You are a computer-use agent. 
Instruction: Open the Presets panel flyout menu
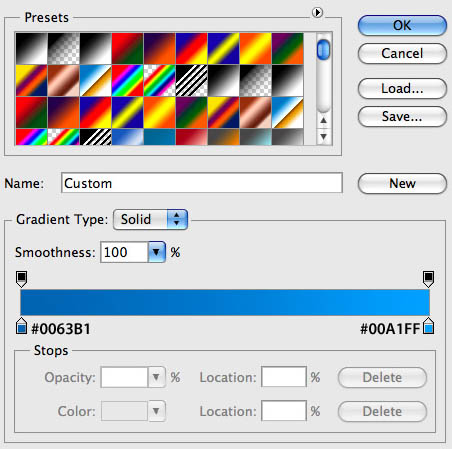[x=317, y=13]
